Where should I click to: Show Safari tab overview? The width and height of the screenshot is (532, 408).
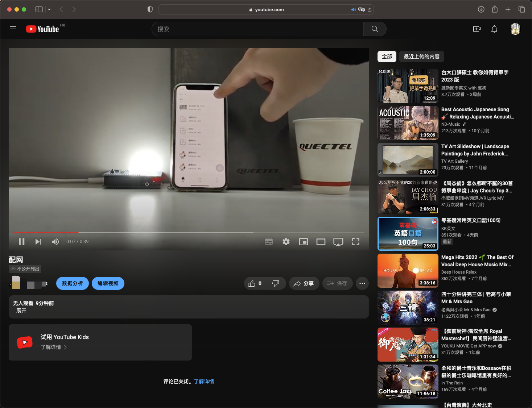pos(522,9)
